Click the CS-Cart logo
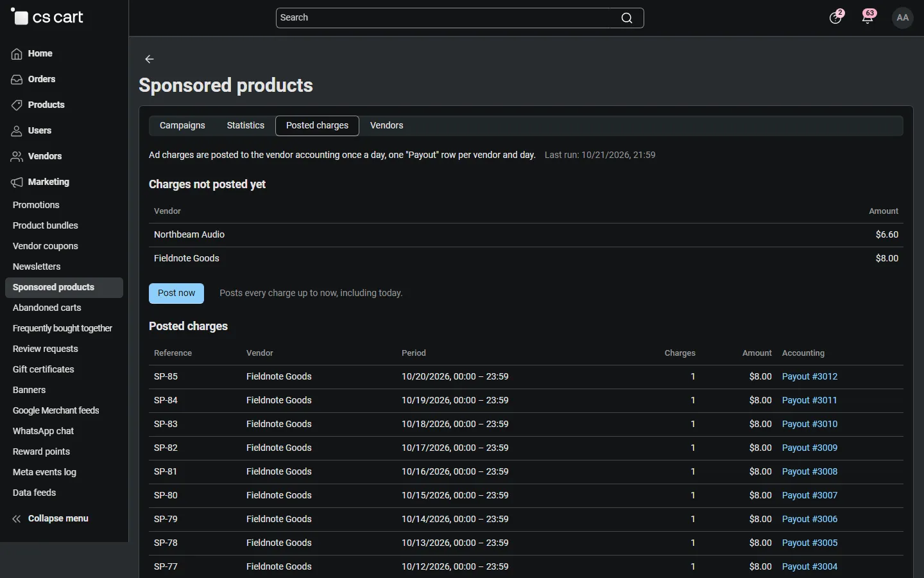 pos(47,17)
